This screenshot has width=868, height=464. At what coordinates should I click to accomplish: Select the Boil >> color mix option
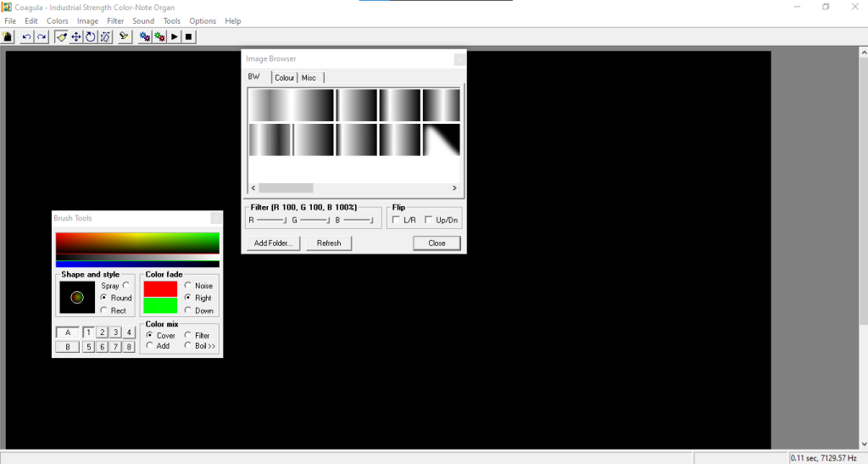click(x=188, y=346)
